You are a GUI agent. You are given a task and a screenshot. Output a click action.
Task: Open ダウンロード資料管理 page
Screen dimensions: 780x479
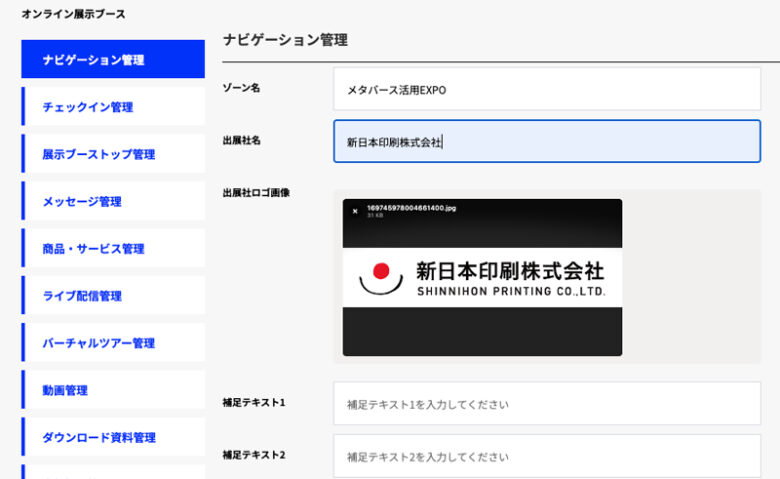[x=113, y=437]
